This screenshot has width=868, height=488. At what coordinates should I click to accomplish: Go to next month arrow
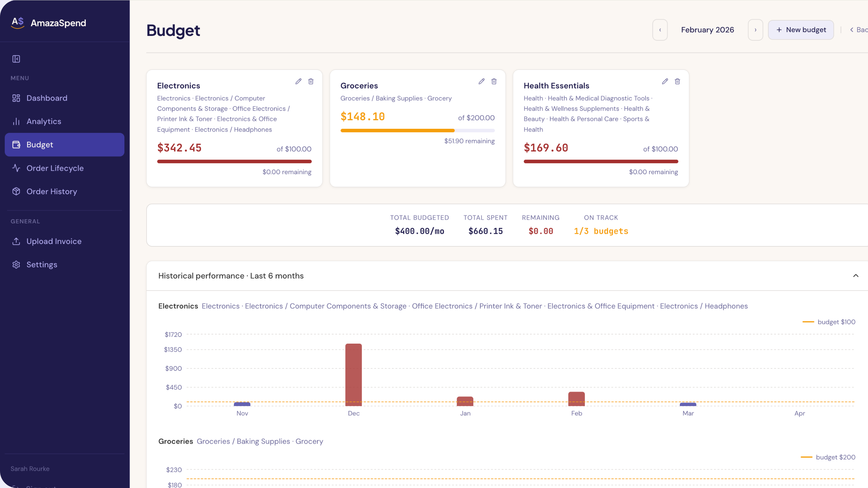(755, 30)
